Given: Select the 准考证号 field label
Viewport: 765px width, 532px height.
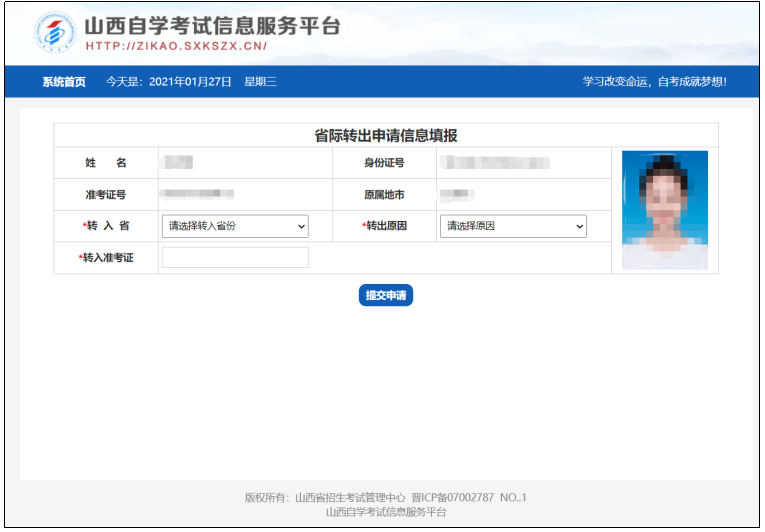Looking at the screenshot, I should [106, 194].
